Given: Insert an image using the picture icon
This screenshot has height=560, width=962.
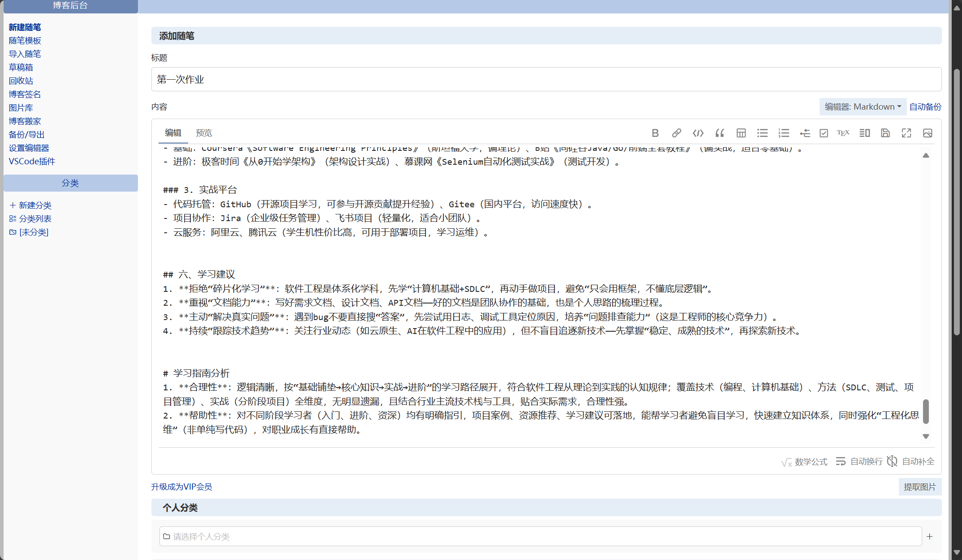Looking at the screenshot, I should point(928,133).
